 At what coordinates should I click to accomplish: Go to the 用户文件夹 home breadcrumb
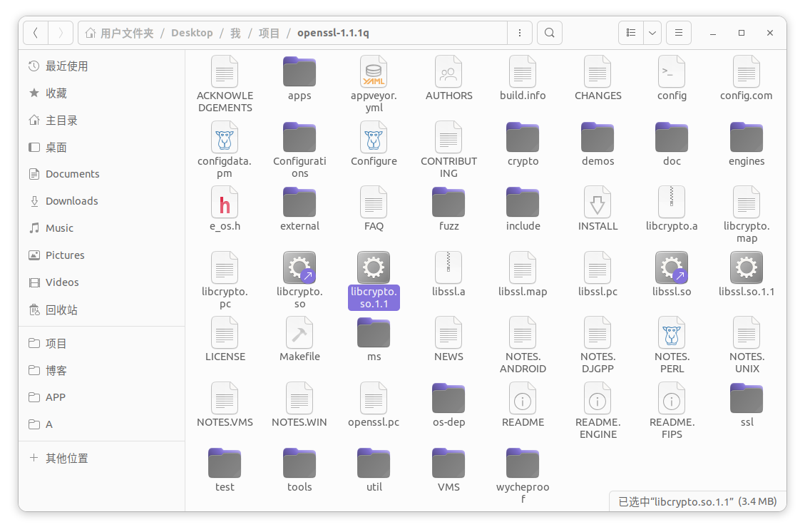coord(119,33)
